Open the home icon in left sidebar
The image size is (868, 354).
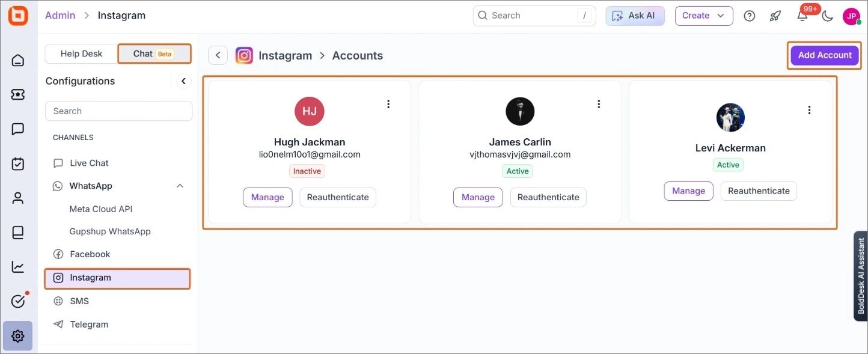(18, 60)
